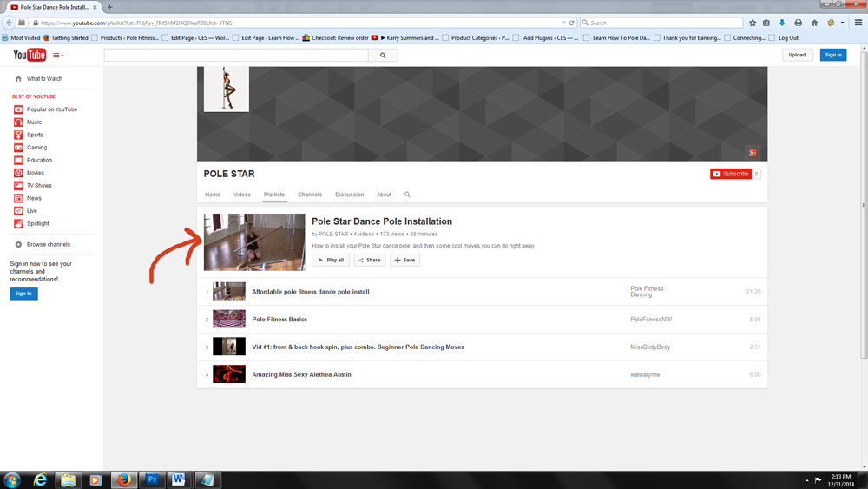Subscribe to the POLE STAR channel
The width and height of the screenshot is (868, 489).
coord(731,174)
